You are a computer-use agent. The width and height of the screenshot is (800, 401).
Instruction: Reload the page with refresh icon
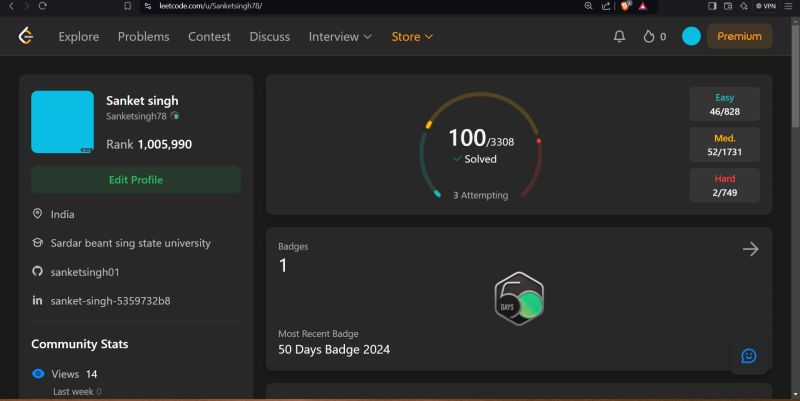pos(42,6)
